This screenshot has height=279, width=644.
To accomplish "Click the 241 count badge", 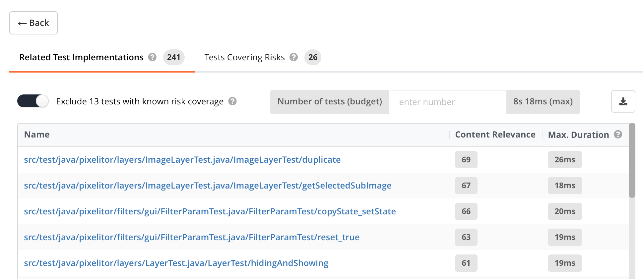I will pyautogui.click(x=174, y=57).
